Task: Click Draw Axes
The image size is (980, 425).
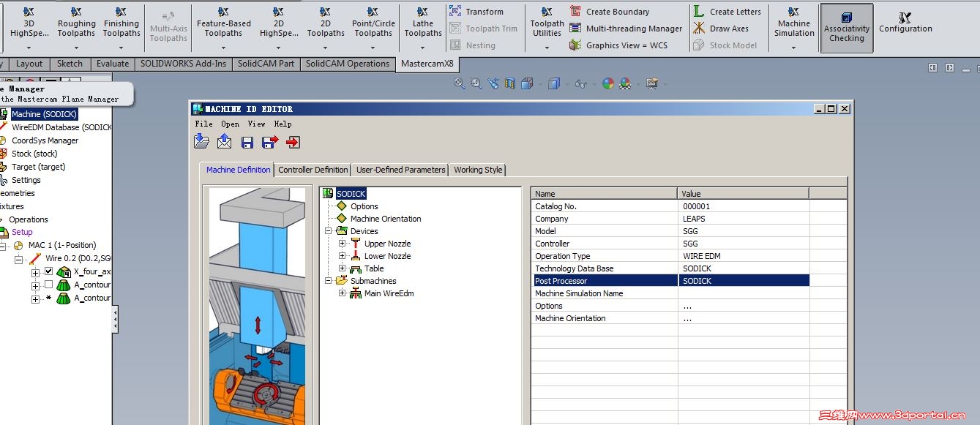Action: [x=721, y=29]
